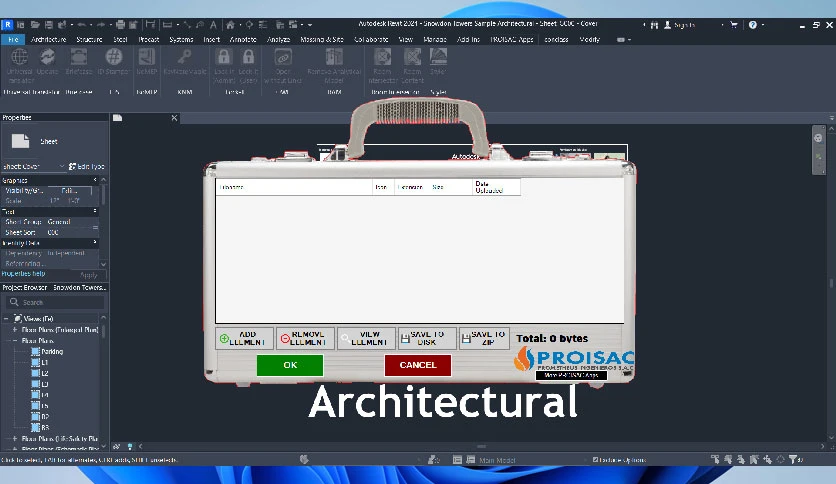Click the Project Browser search field
836x484 pixels.
coord(55,302)
